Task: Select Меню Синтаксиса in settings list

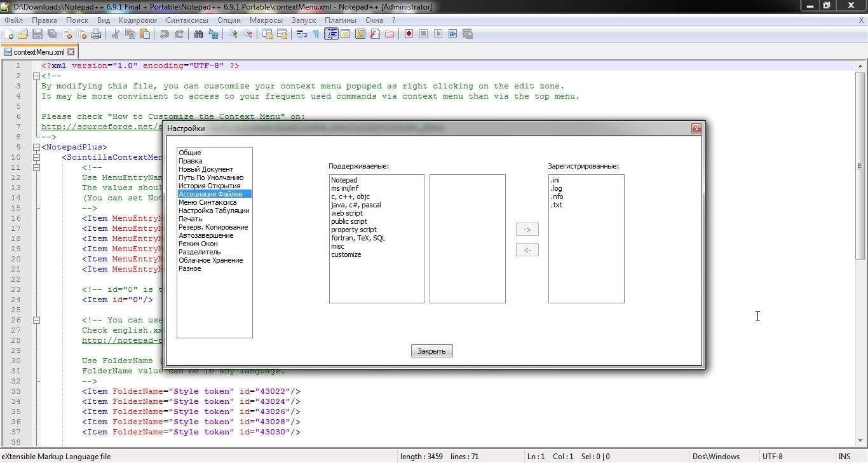Action: pos(214,202)
